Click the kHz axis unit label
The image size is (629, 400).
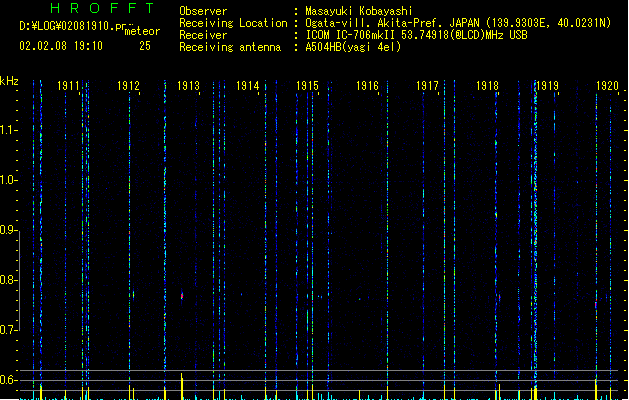(x=9, y=81)
